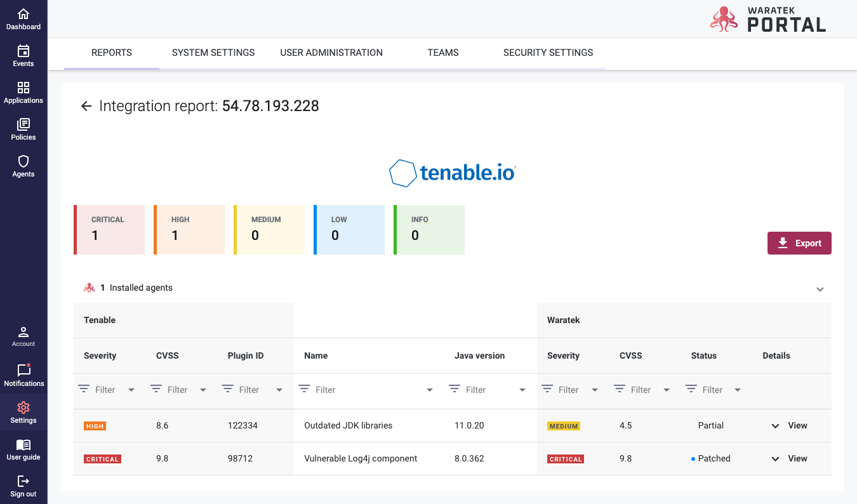Click the Patched status cell
This screenshot has height=504, width=857.
tap(711, 458)
